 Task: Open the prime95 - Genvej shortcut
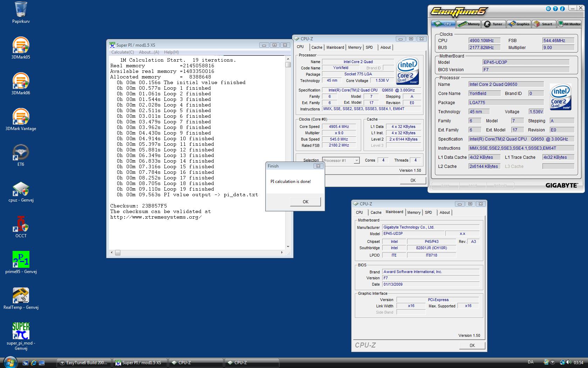click(21, 262)
